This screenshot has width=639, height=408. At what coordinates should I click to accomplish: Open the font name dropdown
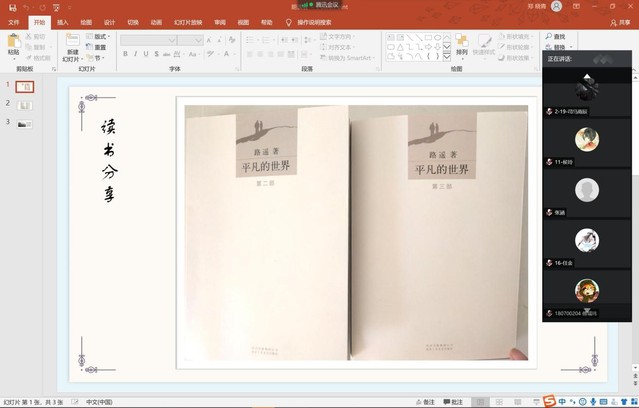tap(172, 40)
